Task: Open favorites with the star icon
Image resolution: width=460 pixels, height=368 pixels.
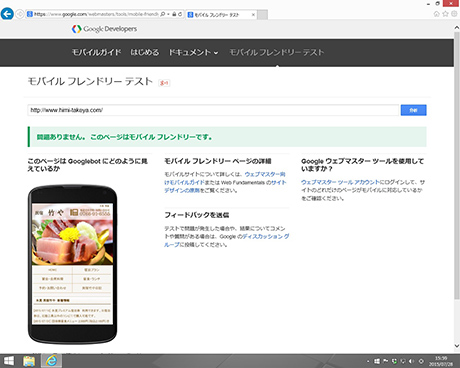Action: click(445, 14)
